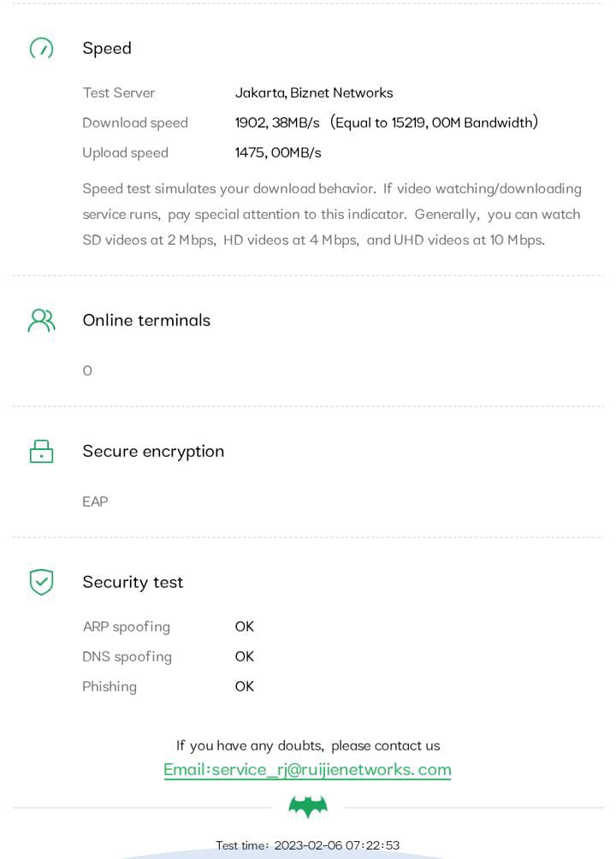Open the service_rj@ruijienetworks.com email link
This screenshot has width=616, height=859.
coord(307,769)
